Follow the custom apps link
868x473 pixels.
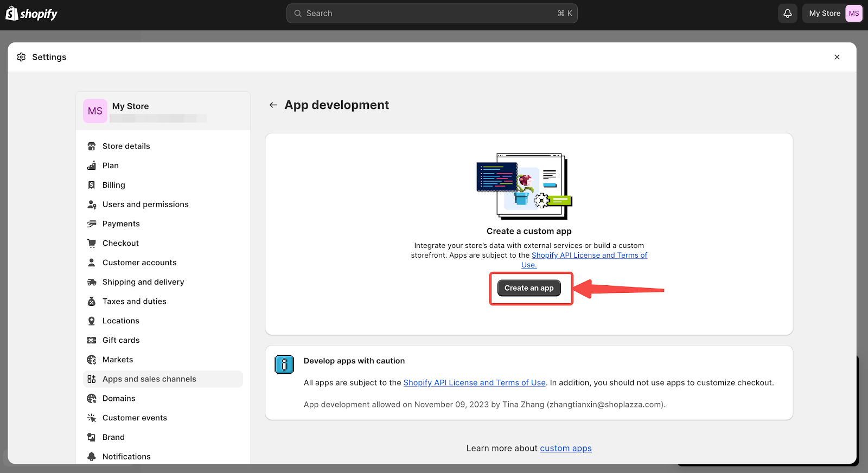[566, 449]
